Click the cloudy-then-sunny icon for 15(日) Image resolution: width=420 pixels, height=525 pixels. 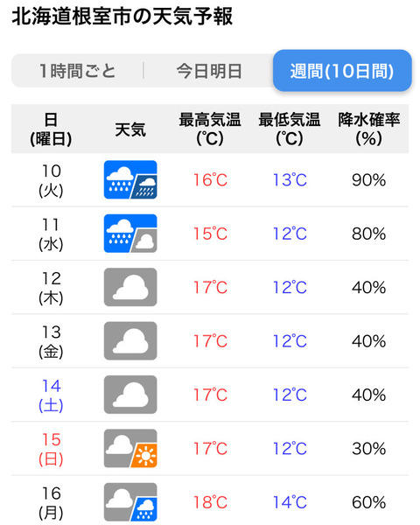pyautogui.click(x=130, y=448)
